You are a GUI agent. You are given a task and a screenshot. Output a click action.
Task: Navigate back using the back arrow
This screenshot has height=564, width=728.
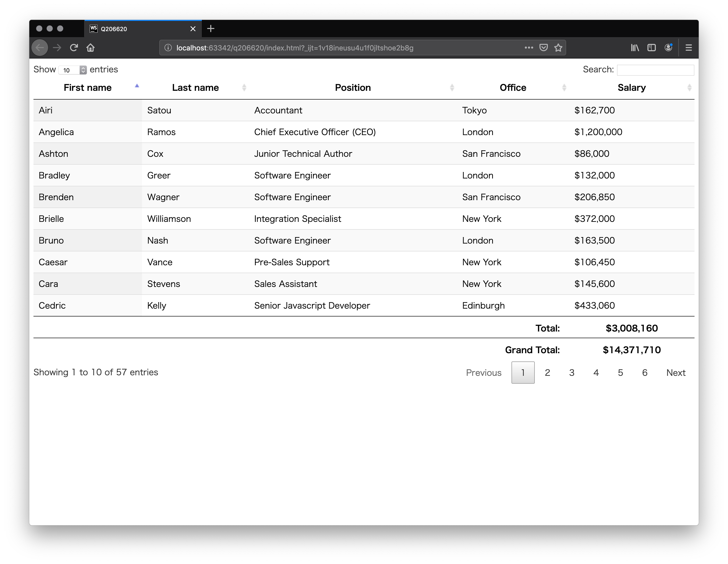40,48
